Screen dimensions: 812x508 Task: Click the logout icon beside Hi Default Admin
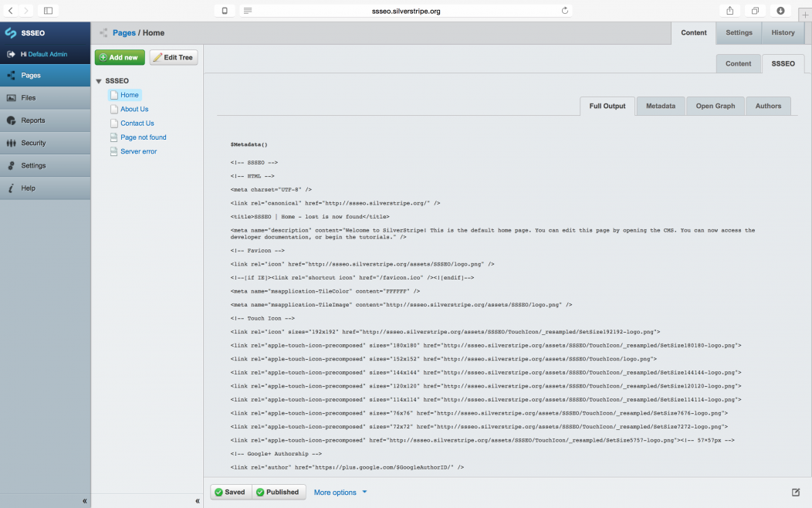pos(11,54)
